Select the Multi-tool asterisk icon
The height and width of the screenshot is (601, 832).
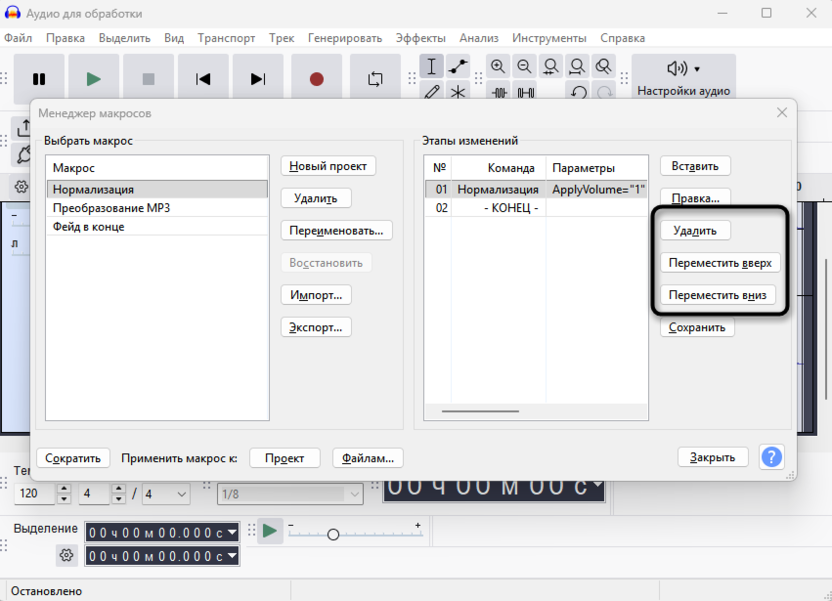pyautogui.click(x=458, y=92)
